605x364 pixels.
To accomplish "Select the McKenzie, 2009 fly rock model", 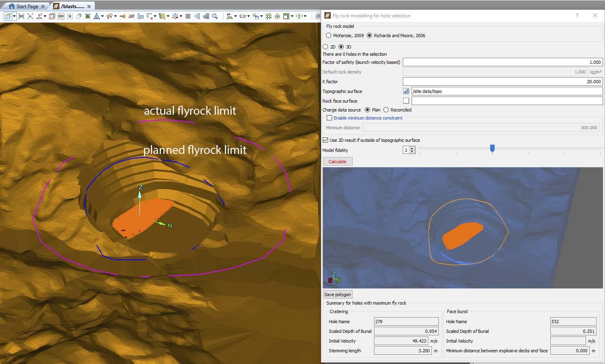I will pyautogui.click(x=328, y=36).
